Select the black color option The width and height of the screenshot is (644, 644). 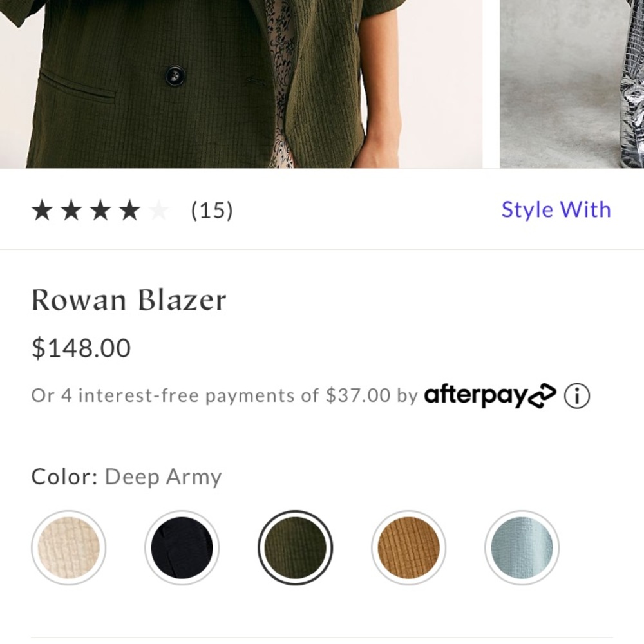[x=182, y=547]
